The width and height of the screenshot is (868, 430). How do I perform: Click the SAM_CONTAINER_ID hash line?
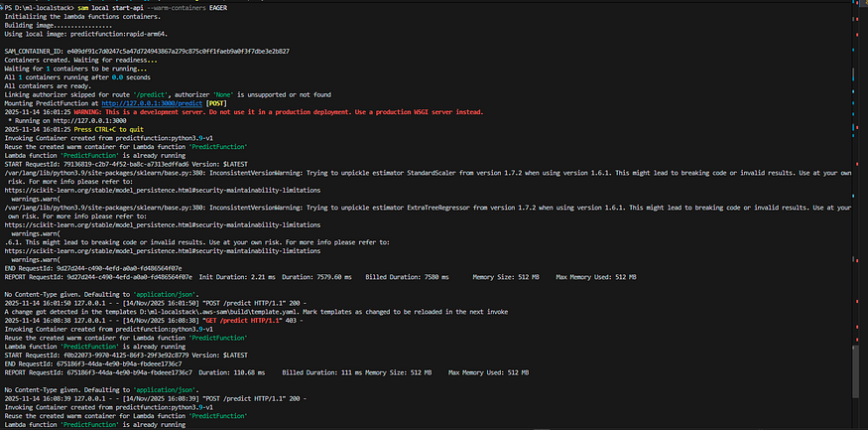(147, 52)
